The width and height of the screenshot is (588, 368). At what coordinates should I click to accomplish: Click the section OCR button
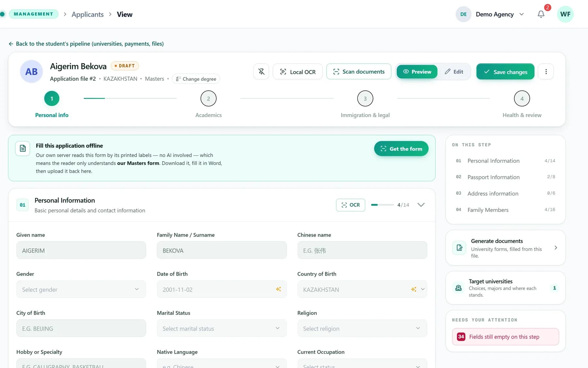[x=351, y=205]
